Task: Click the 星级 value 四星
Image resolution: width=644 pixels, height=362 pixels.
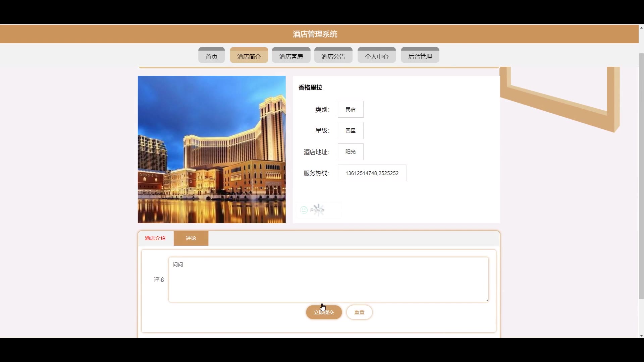Action: coord(351,130)
